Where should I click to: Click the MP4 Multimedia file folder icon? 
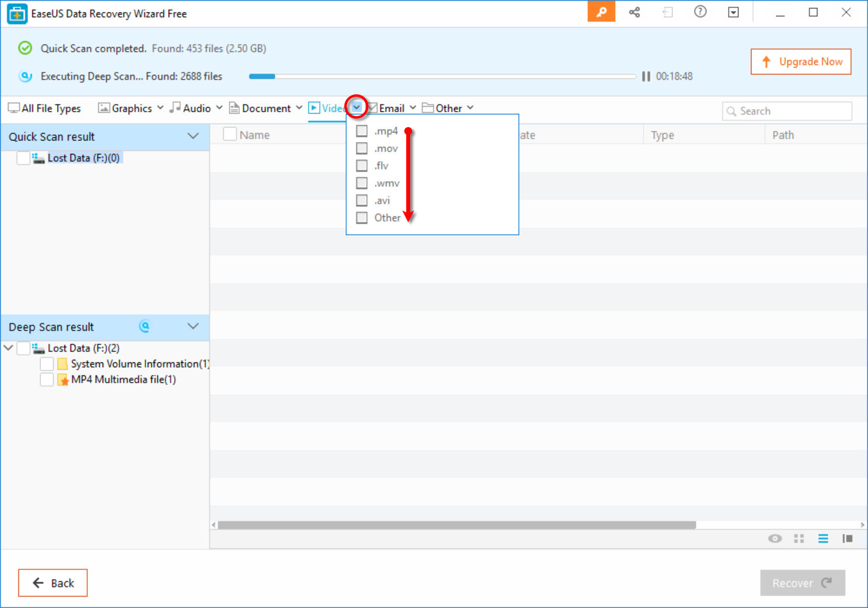[62, 380]
